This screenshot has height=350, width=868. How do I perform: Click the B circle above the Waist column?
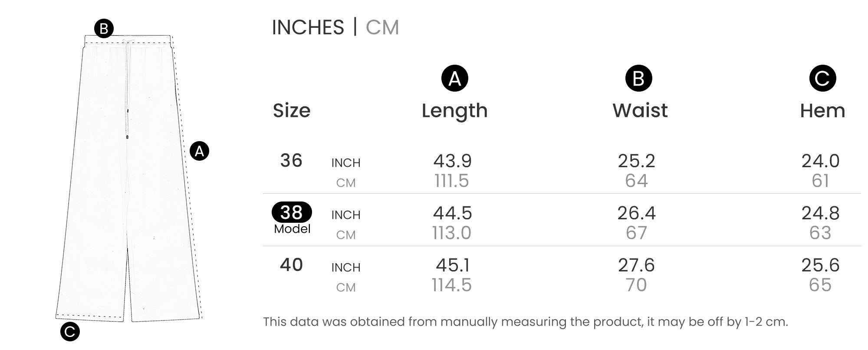point(638,79)
